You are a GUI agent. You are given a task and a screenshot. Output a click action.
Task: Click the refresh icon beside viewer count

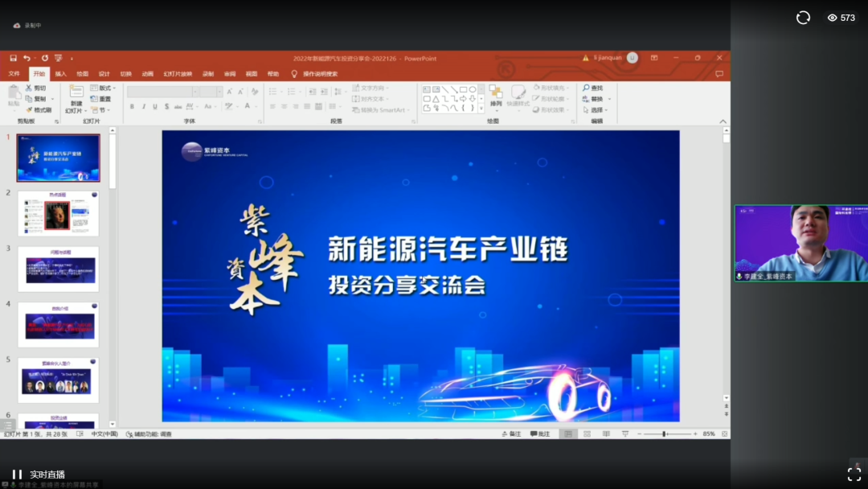[803, 18]
